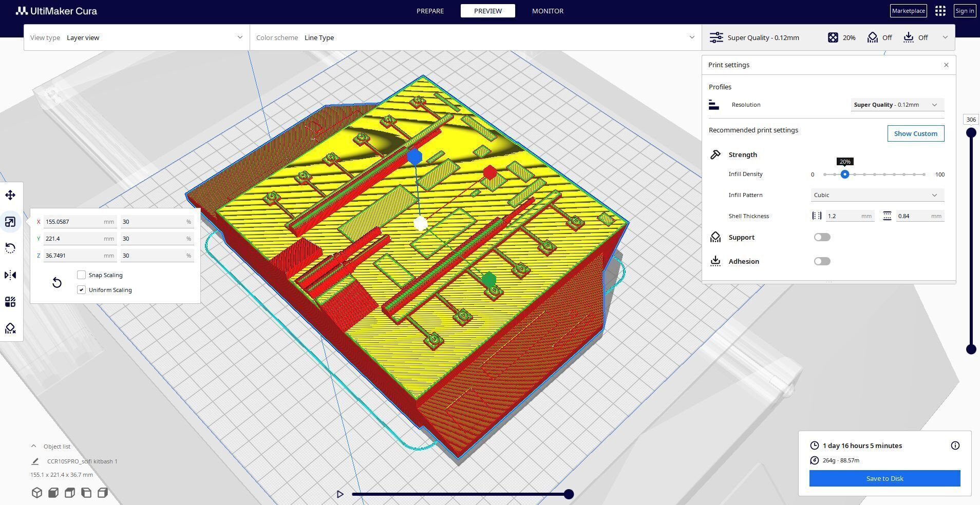Image resolution: width=980 pixels, height=505 pixels.
Task: Click the print settings sliders icon
Action: click(716, 37)
